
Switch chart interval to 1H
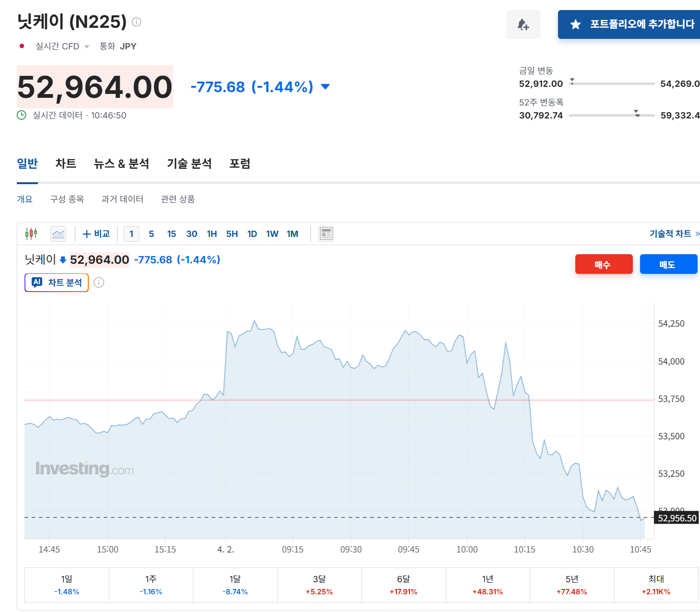212,234
